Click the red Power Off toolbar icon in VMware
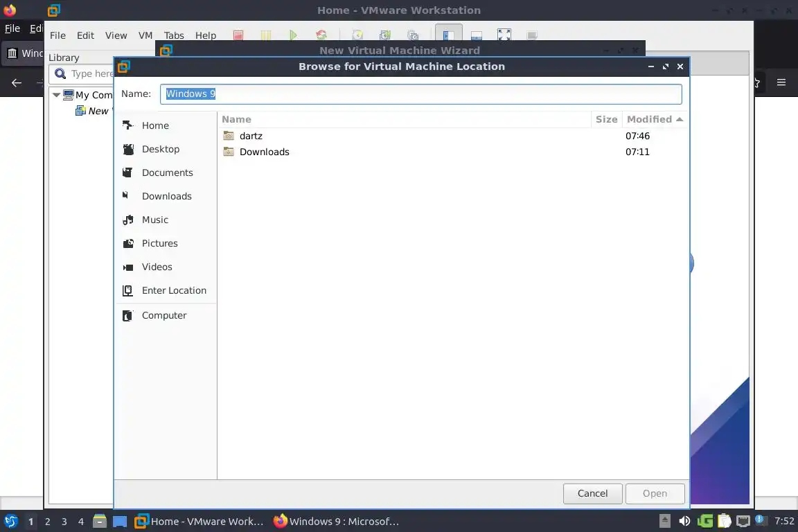 point(238,35)
